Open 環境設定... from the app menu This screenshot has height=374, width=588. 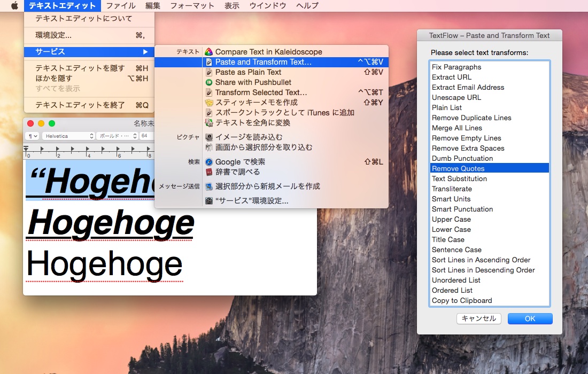[x=89, y=35]
